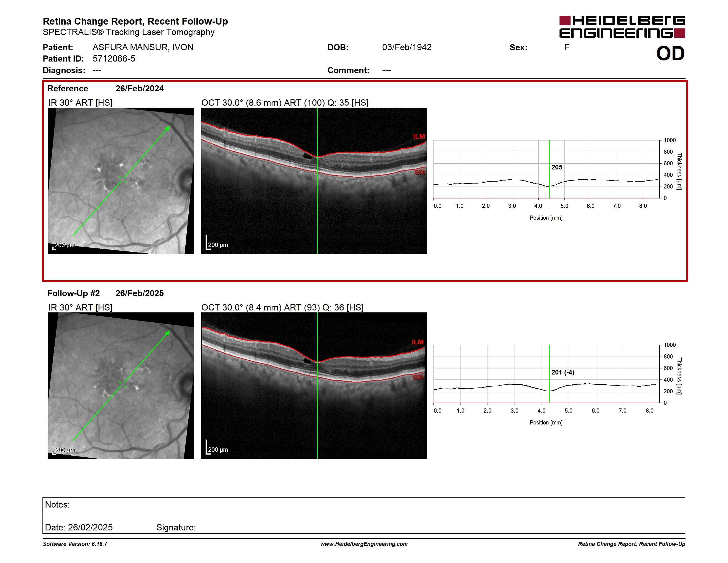The width and height of the screenshot is (728, 563).
Task: Click the 200 µm scale in Reference IR image
Action: pyautogui.click(x=64, y=246)
